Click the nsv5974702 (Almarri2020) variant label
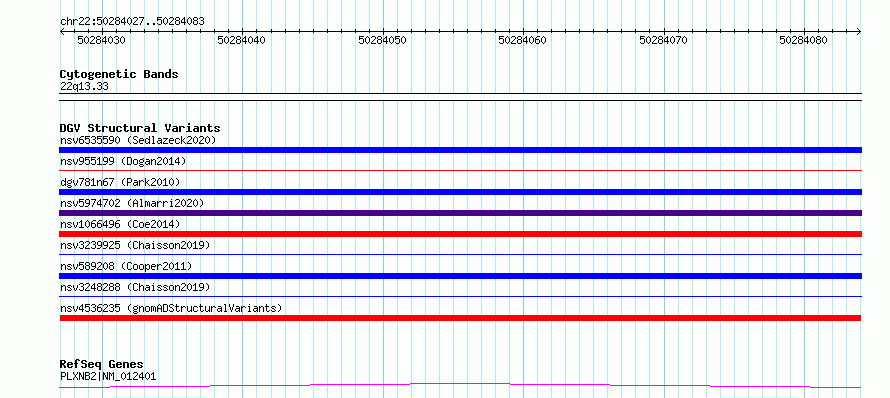The image size is (890, 398). click(x=132, y=203)
